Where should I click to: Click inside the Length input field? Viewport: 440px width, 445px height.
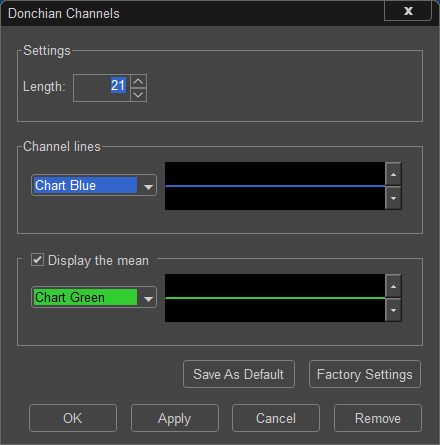(x=102, y=88)
